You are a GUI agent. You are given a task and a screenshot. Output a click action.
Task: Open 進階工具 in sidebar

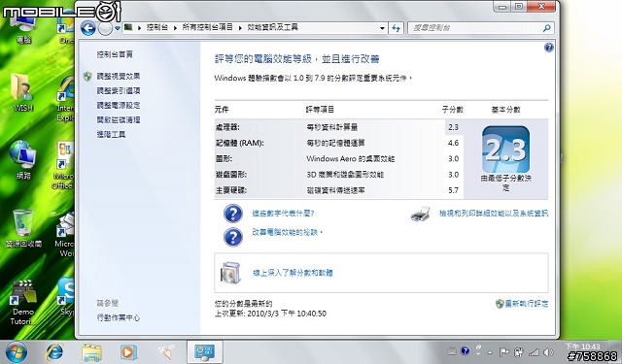tap(111, 134)
